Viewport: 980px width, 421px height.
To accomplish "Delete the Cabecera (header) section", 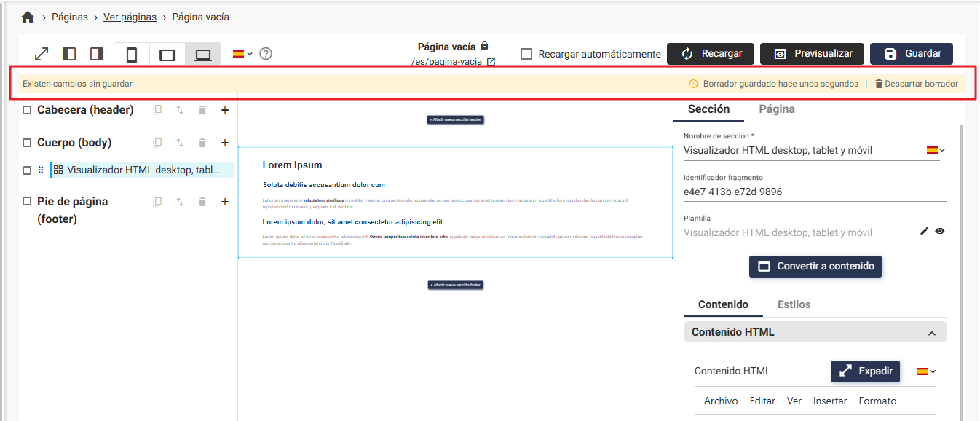I will point(202,110).
